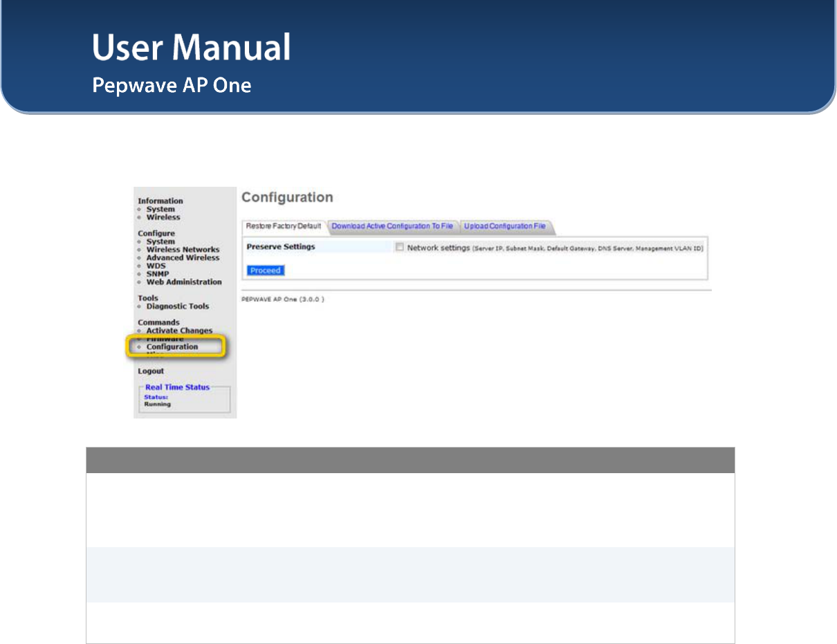The width and height of the screenshot is (837, 644).
Task: Click the Information section header
Action: click(x=160, y=201)
